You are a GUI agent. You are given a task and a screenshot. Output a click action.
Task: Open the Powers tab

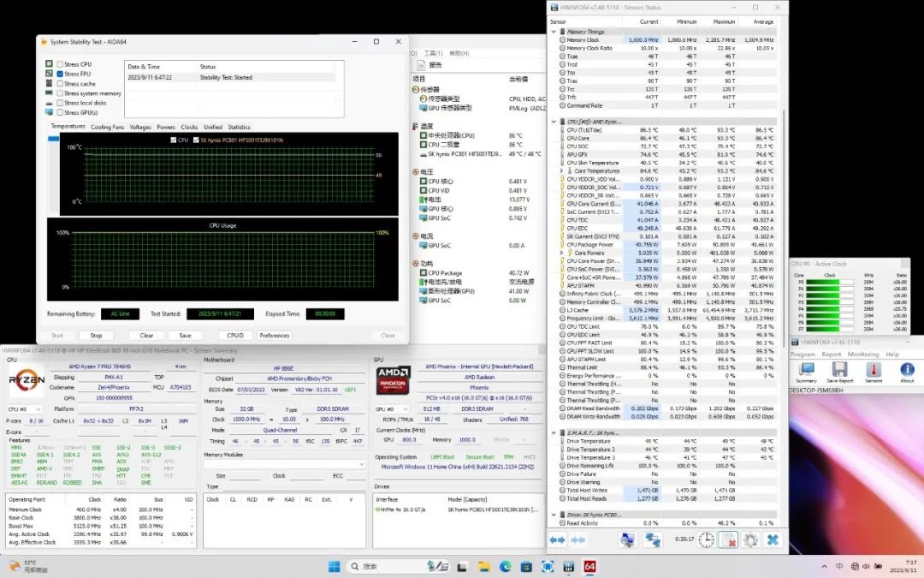pyautogui.click(x=166, y=127)
